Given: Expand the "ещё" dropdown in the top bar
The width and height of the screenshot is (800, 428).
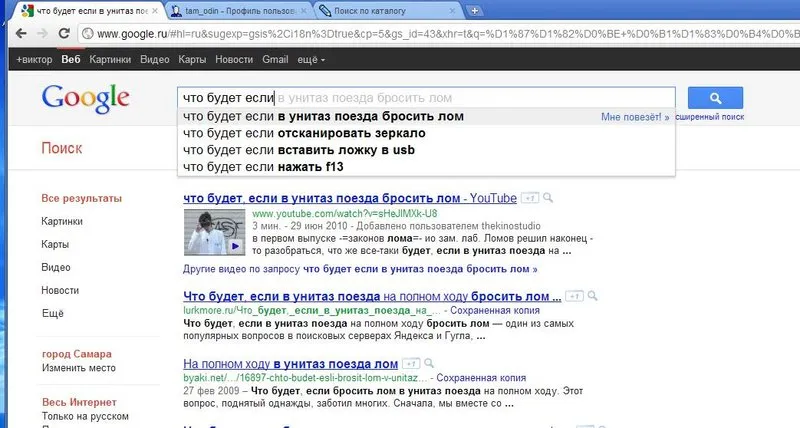Looking at the screenshot, I should click(x=311, y=60).
